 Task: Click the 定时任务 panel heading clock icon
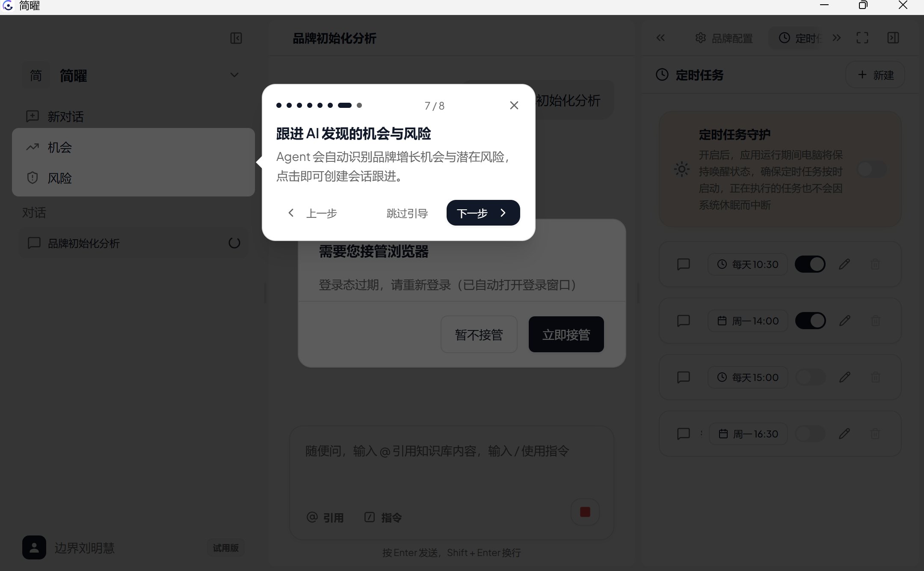point(662,74)
